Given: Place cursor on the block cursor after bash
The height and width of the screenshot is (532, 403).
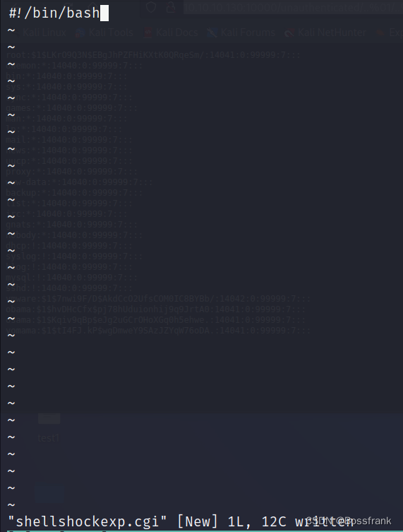Looking at the screenshot, I should pyautogui.click(x=104, y=13).
